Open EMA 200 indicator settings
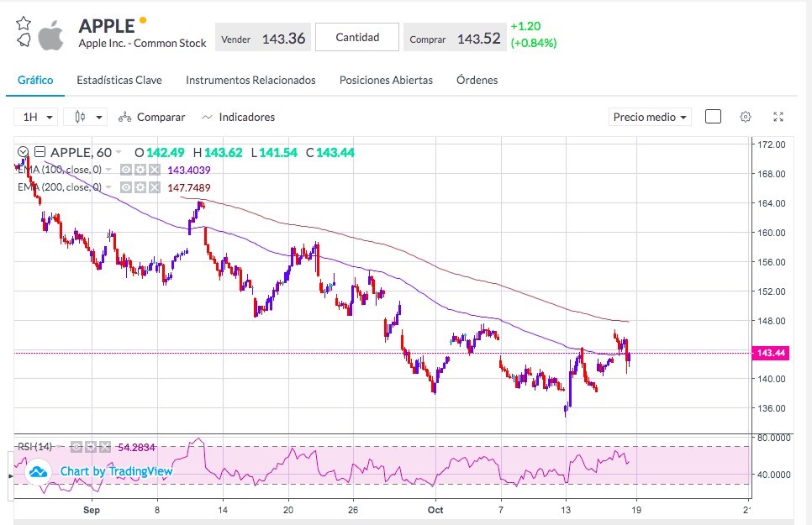The image size is (812, 525). (140, 187)
